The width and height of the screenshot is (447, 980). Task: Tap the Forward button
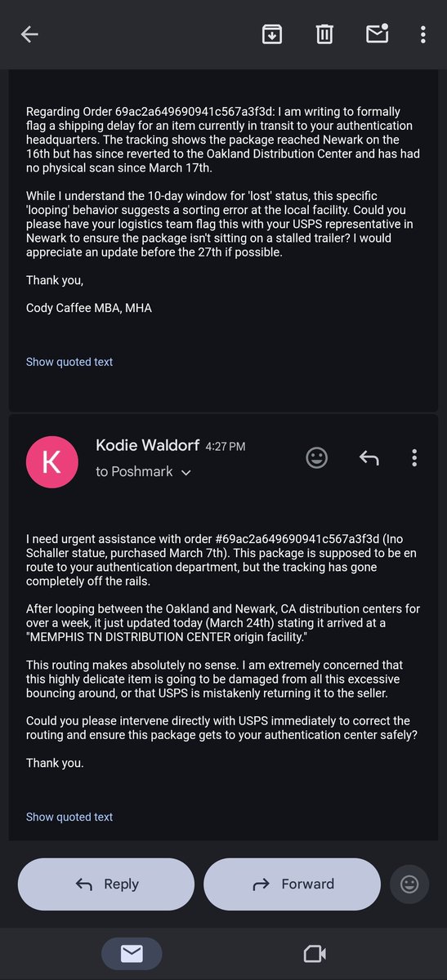292,884
